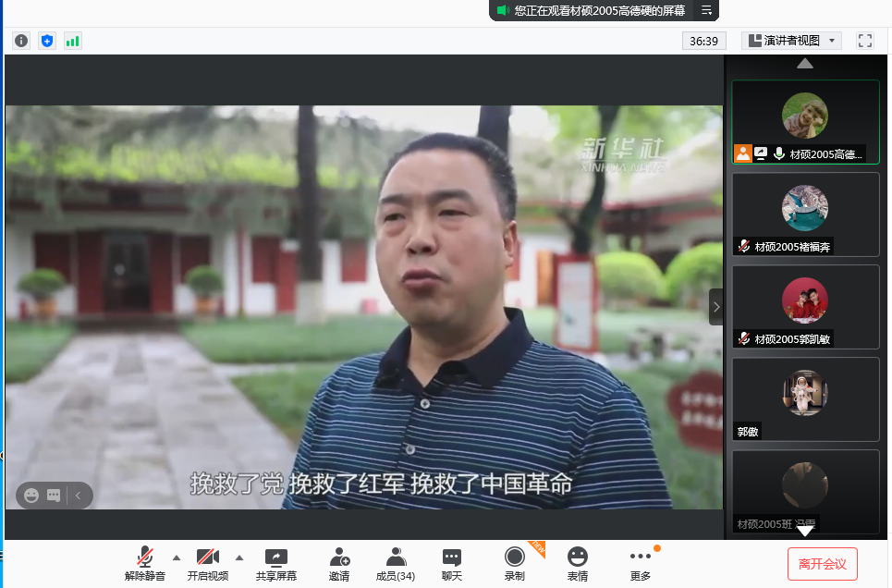This screenshot has height=588, width=892.
Task: Click the 离开会议 leave button
Action: (823, 563)
